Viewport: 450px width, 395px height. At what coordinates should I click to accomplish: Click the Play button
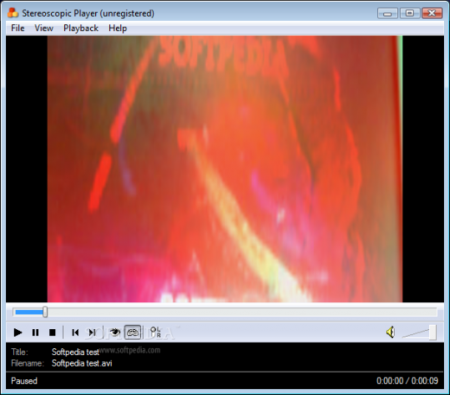18,332
